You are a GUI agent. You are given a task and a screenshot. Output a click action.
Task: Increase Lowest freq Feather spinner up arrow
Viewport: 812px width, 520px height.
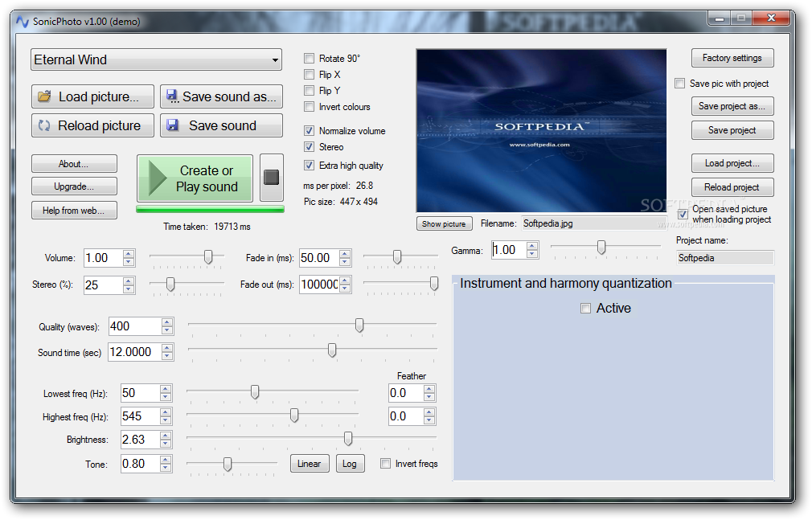tap(429, 389)
